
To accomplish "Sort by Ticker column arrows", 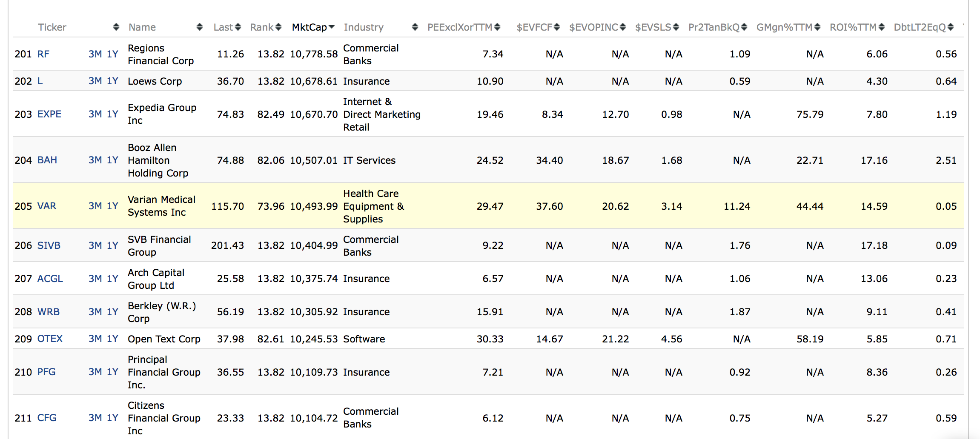I will (x=116, y=27).
